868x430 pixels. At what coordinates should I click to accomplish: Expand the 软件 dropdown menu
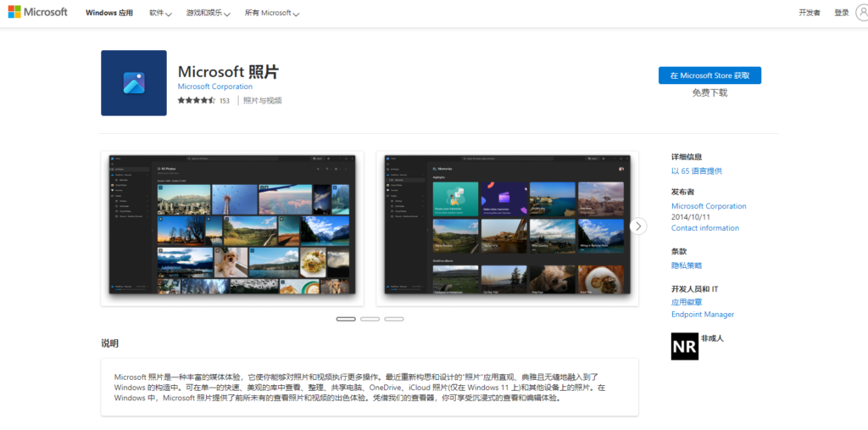(x=160, y=13)
